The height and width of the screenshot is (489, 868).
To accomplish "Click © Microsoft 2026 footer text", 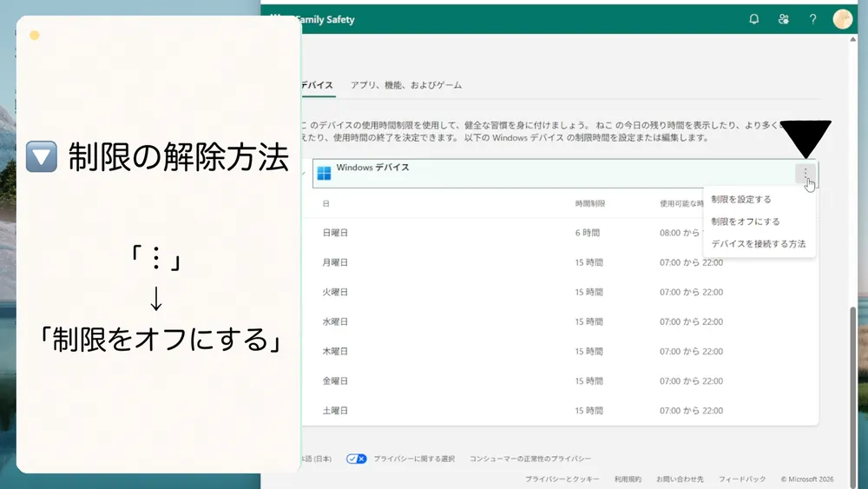I will pos(807,479).
